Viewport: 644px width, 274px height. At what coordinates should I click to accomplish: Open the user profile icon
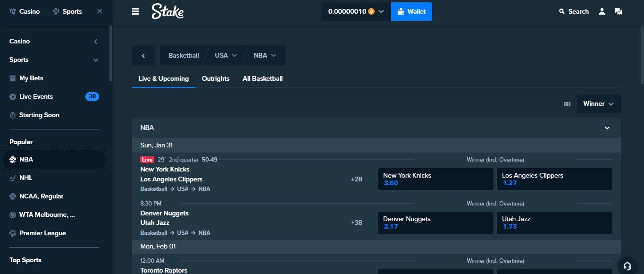(x=602, y=11)
